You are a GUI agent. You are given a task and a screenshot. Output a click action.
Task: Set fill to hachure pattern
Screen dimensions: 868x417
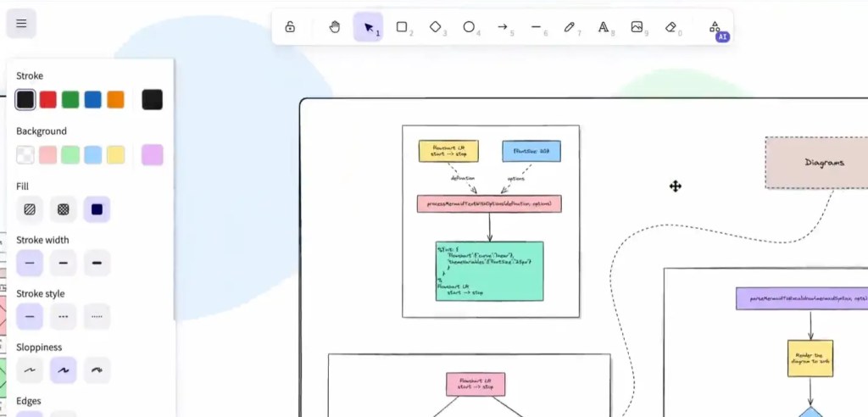pyautogui.click(x=30, y=209)
